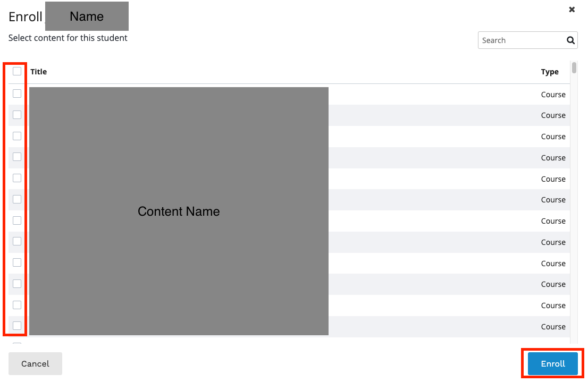The width and height of the screenshot is (588, 382).
Task: Check the seventh course row checkbox
Action: pyautogui.click(x=17, y=220)
